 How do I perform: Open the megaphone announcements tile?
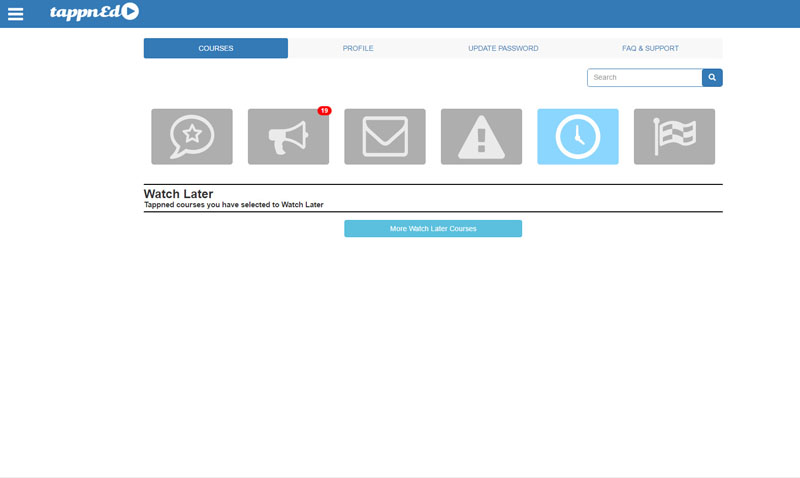(x=288, y=136)
